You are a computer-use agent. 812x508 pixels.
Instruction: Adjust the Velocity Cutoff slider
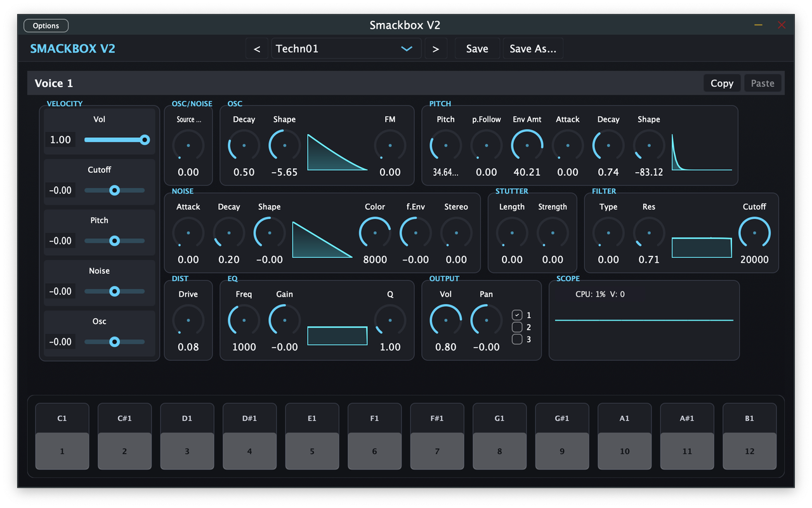tap(115, 190)
